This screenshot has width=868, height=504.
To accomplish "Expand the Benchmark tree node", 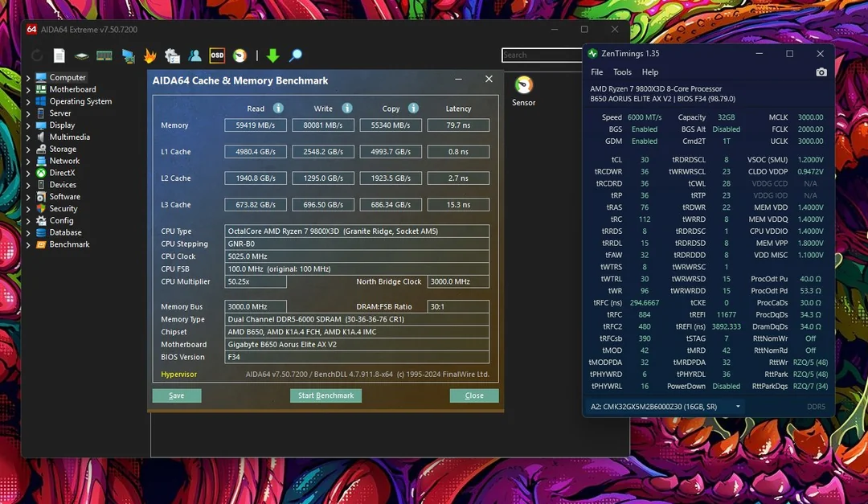I will click(28, 244).
